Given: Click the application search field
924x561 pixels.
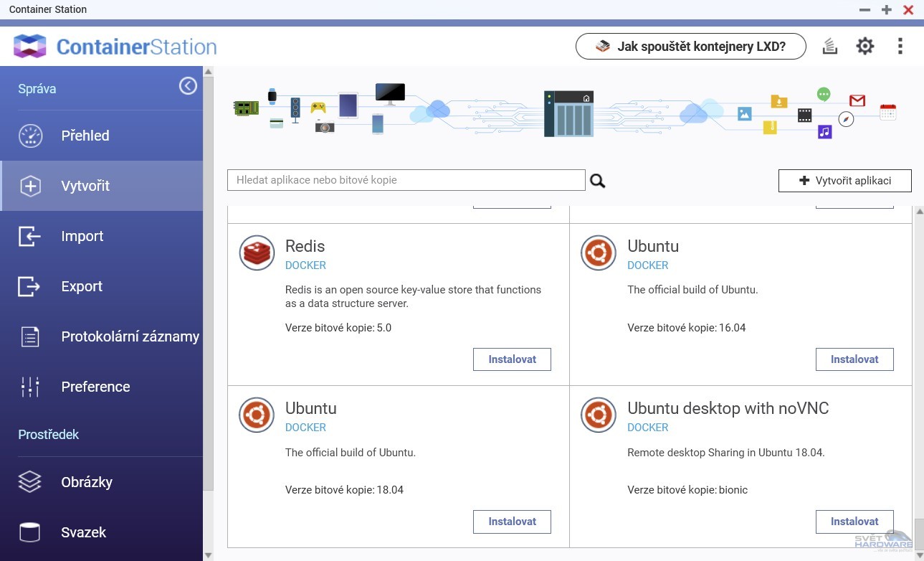Looking at the screenshot, I should [406, 180].
